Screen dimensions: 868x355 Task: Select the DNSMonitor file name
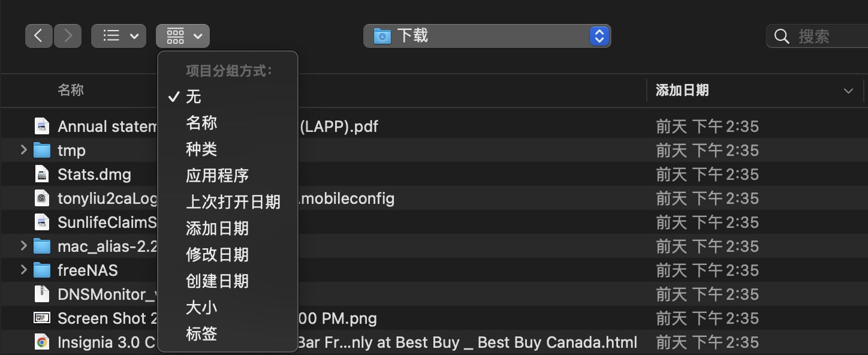click(x=107, y=294)
